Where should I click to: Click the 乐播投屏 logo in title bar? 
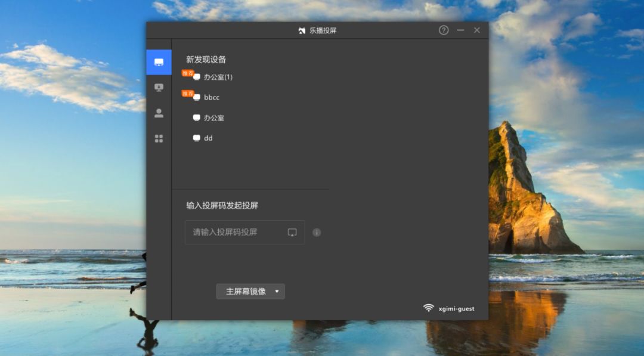point(302,30)
